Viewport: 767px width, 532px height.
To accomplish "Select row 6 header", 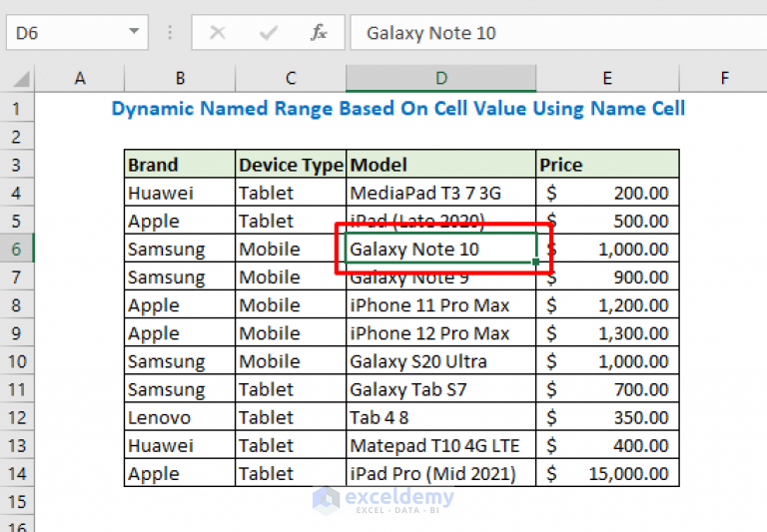I will 17,249.
